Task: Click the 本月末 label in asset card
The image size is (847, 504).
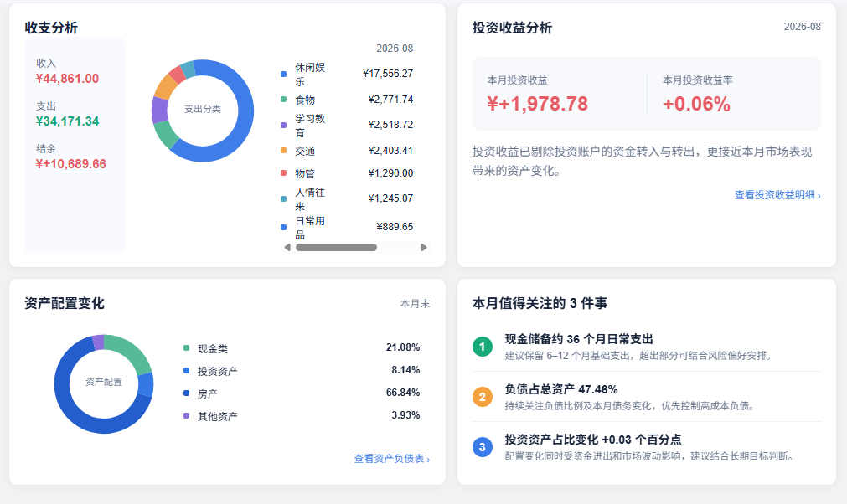Action: tap(415, 304)
